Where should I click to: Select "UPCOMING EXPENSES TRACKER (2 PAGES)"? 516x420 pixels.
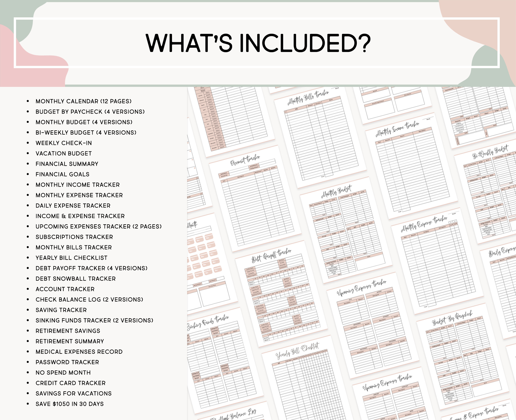pos(99,226)
